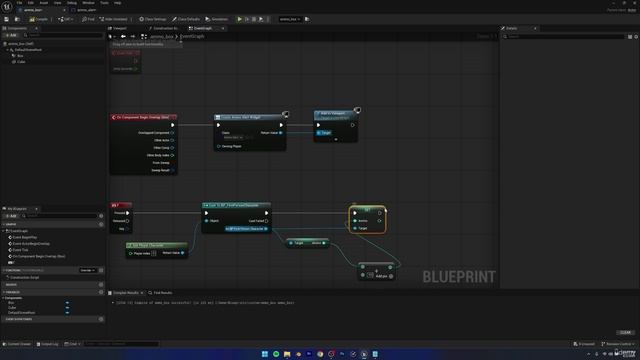Open the functions Override dropdown

tap(87, 270)
